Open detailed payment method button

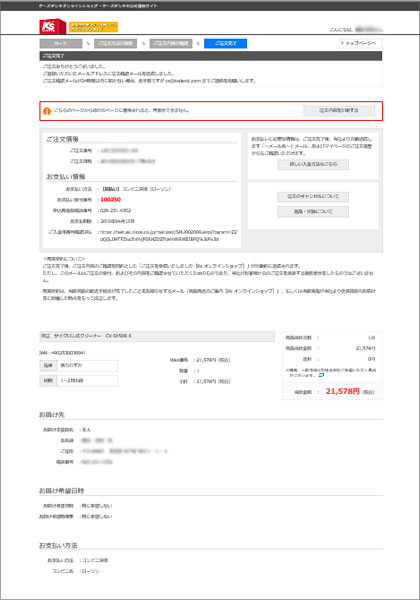313,164
